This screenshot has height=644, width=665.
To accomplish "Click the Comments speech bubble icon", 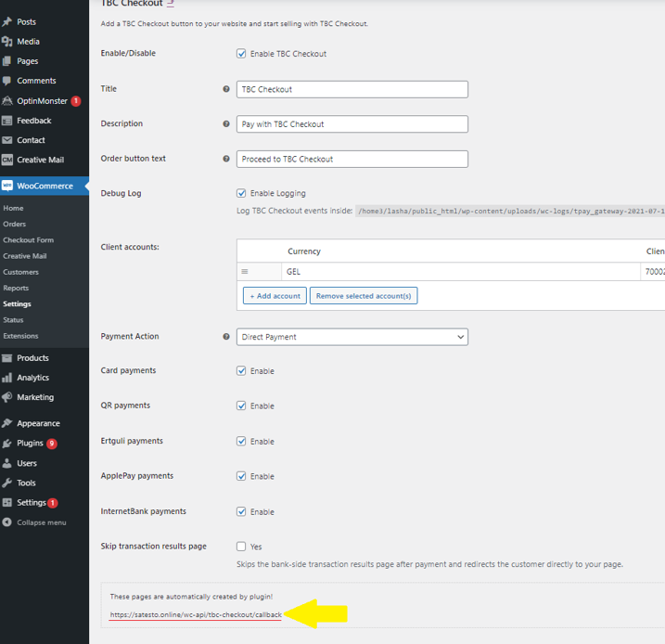I will point(6,81).
